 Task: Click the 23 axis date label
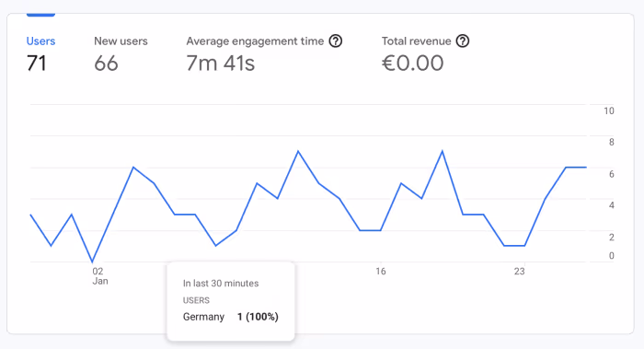pos(519,272)
